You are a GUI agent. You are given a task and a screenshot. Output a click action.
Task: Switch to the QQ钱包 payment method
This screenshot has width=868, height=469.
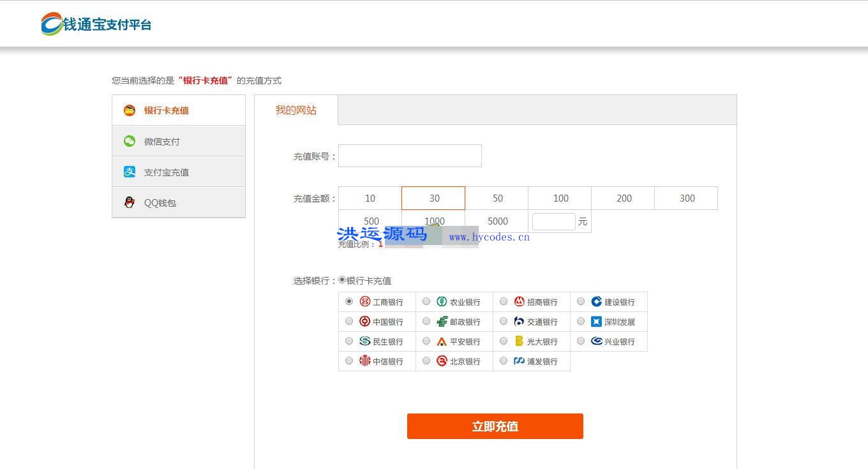click(179, 202)
